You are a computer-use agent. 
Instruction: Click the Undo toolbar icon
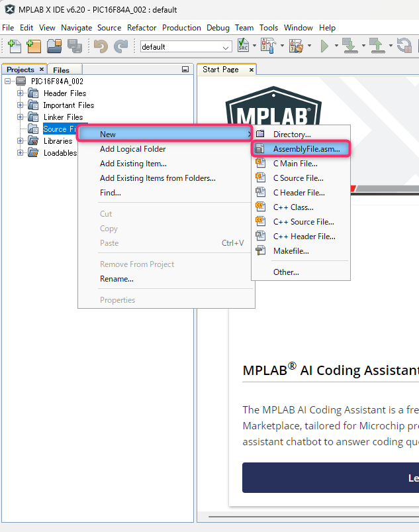click(101, 46)
